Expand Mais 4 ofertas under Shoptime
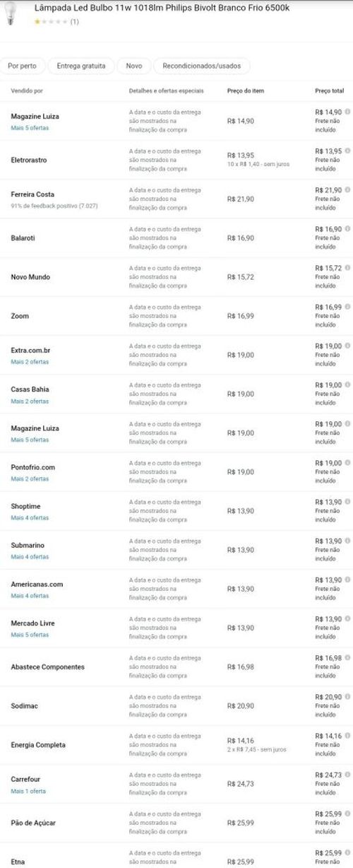 (x=30, y=517)
